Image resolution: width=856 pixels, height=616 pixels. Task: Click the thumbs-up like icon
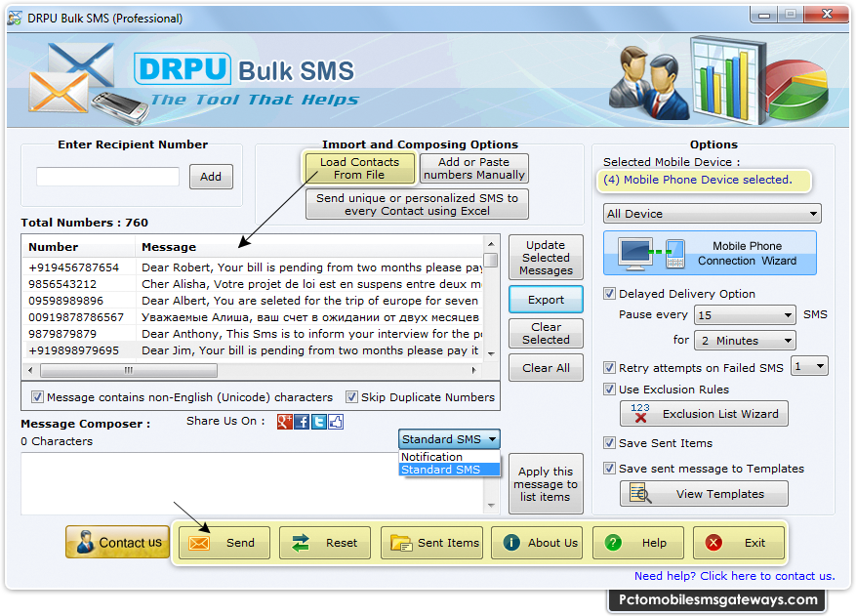coord(336,422)
